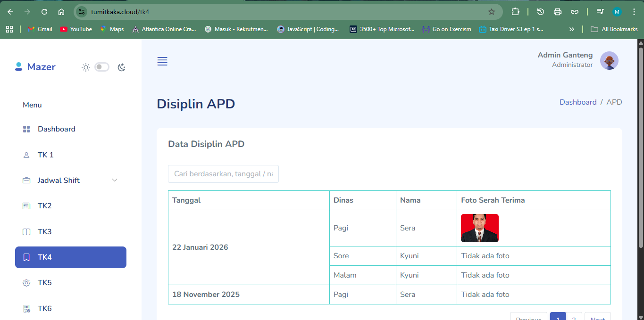Open Sera's Foto Serah Terima thumbnail
644x320 pixels.
479,228
